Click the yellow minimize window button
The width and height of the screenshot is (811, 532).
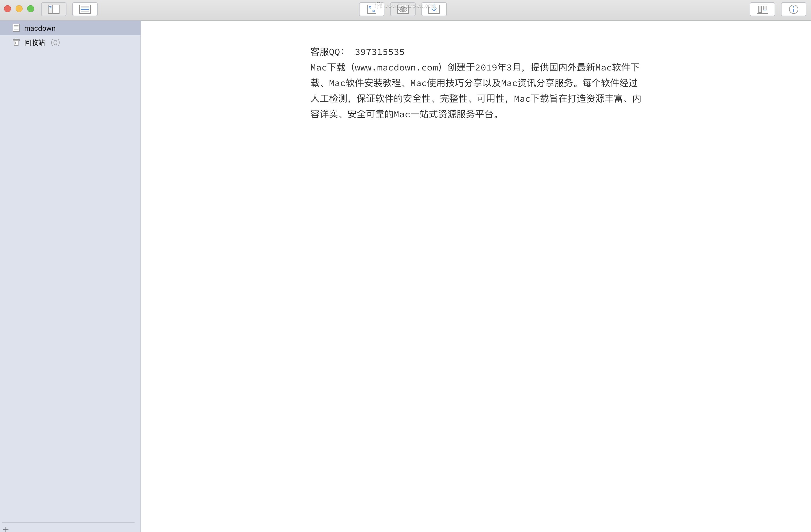pyautogui.click(x=19, y=9)
